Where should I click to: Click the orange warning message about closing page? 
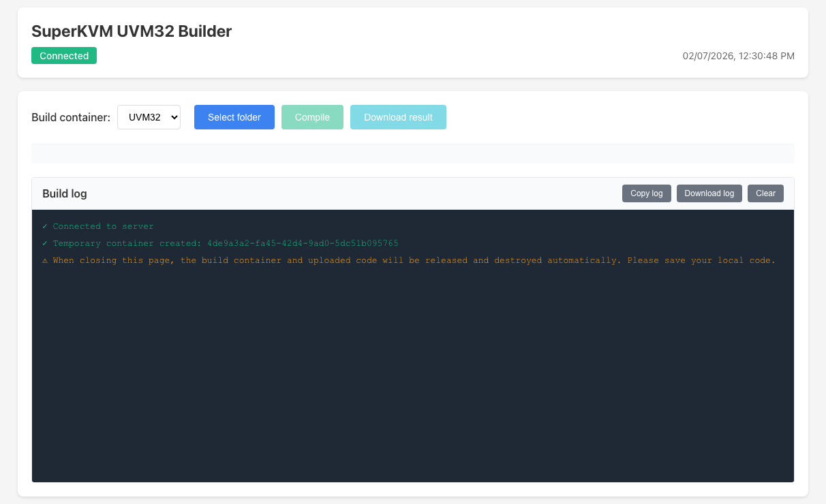point(414,260)
